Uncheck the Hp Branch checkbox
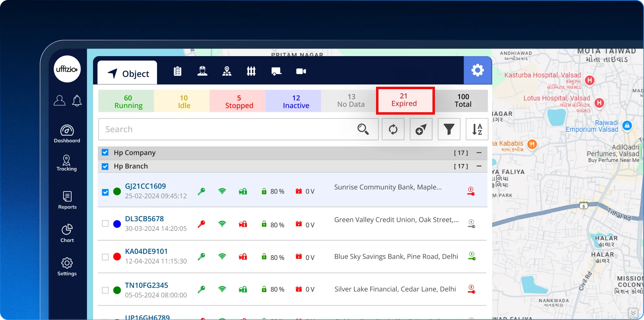The width and height of the screenshot is (644, 320). coord(105,166)
